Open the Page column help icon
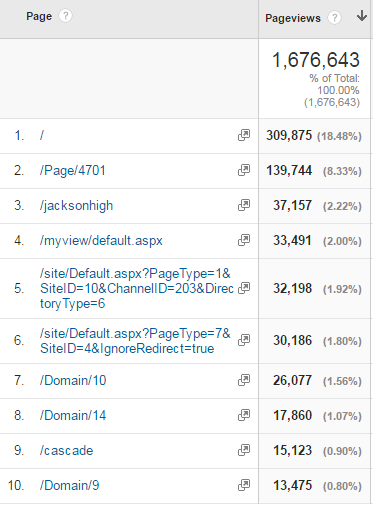The image size is (373, 505). [65, 16]
